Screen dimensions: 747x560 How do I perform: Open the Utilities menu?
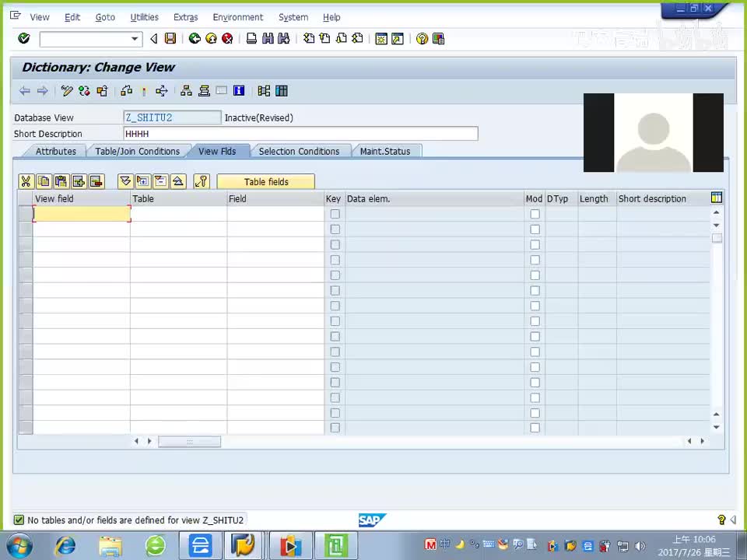click(x=144, y=17)
